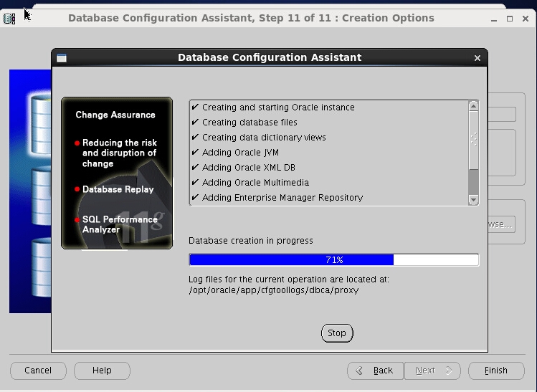The height and width of the screenshot is (392, 537).
Task: Click the log path /opt/oracle/app/cfgtoollogs/dbca/proxy
Action: pos(274,290)
